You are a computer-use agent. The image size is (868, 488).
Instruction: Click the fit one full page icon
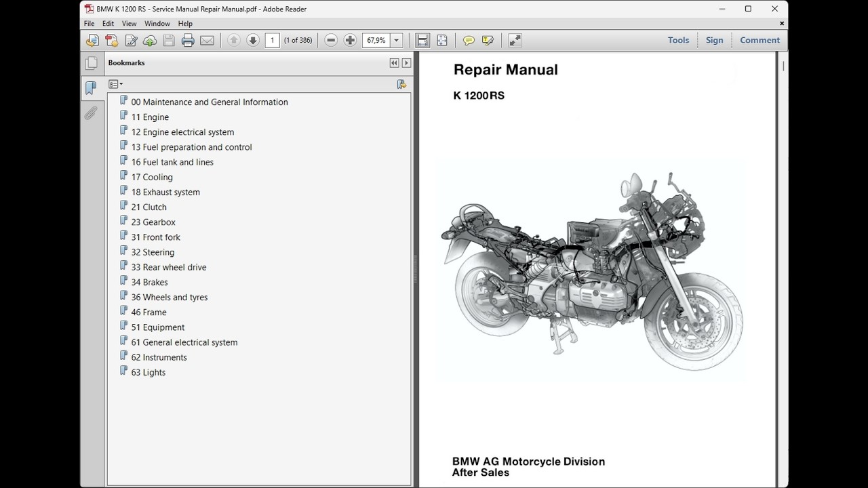(x=442, y=41)
